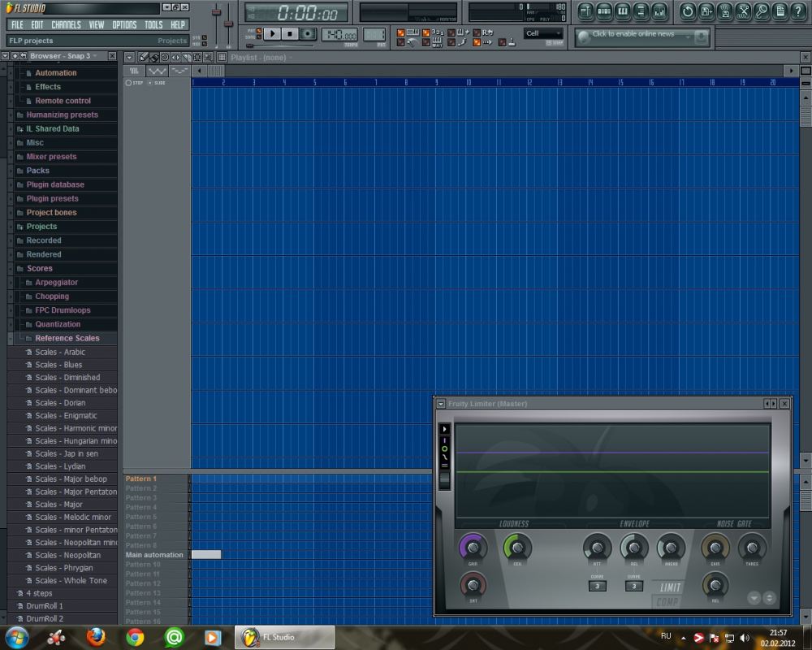
Task: Open the Fruity Limiter preset down-arrow button
Action: click(754, 598)
